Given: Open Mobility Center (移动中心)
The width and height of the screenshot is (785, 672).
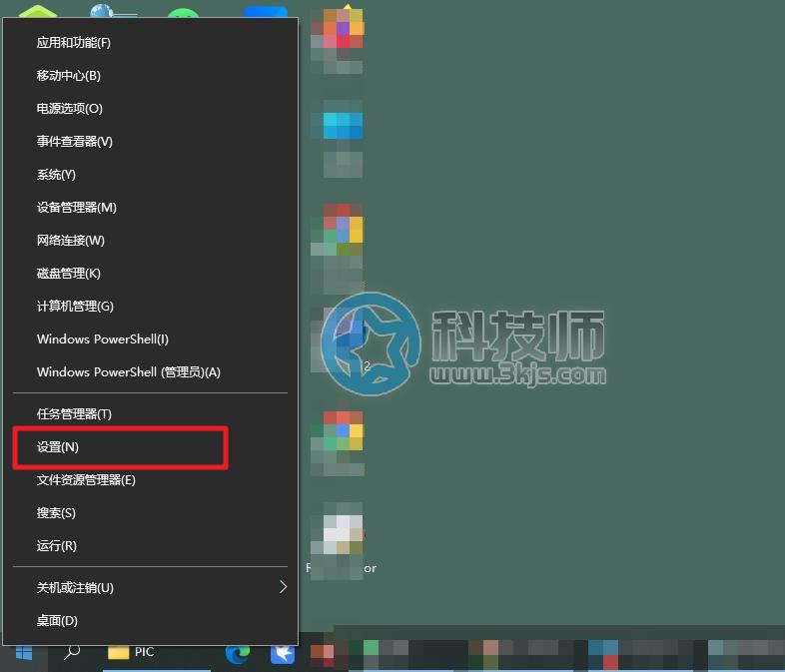Looking at the screenshot, I should point(150,76).
